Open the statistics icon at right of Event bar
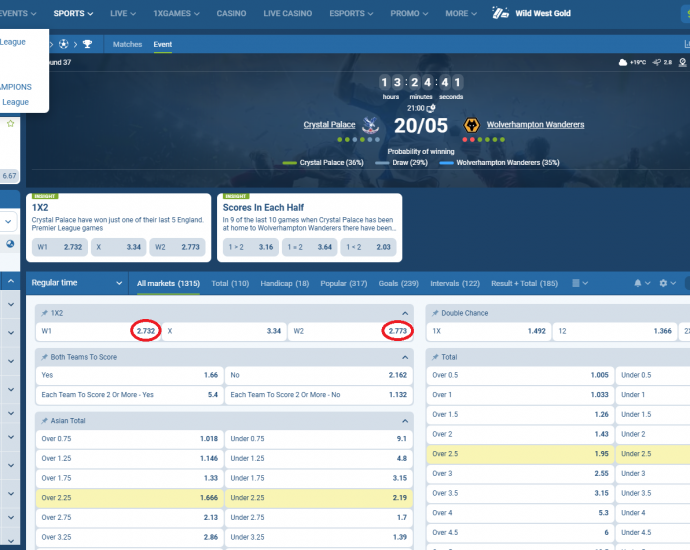Viewport: 690px width, 550px height. coord(686,44)
